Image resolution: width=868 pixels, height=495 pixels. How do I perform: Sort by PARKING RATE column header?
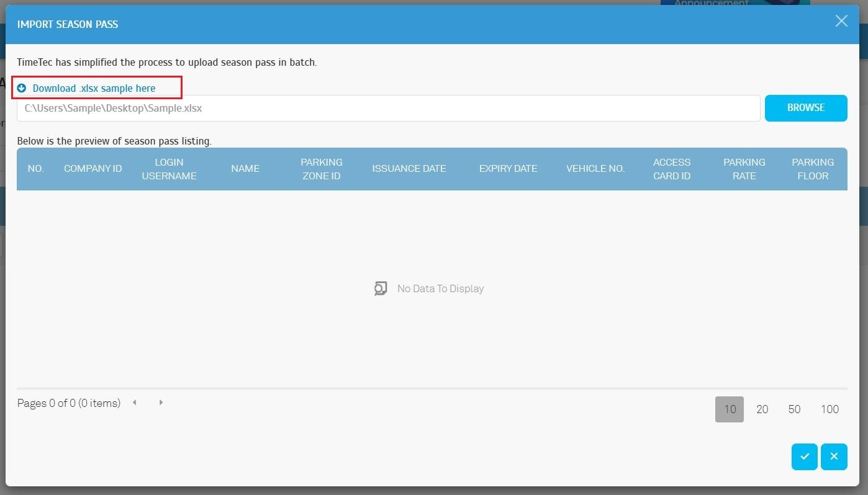pyautogui.click(x=744, y=169)
